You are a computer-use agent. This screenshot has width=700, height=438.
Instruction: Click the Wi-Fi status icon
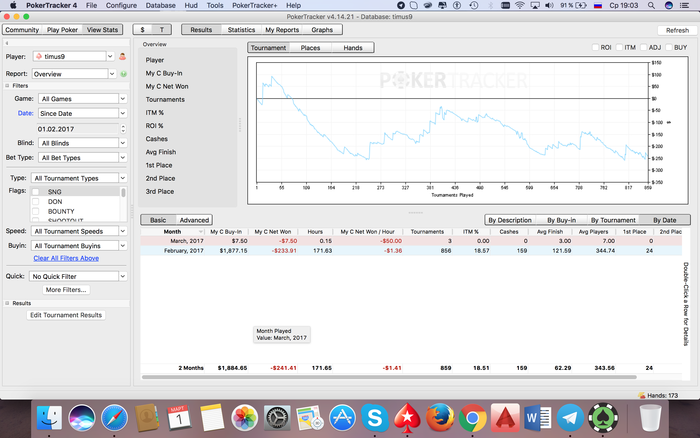(520, 5)
